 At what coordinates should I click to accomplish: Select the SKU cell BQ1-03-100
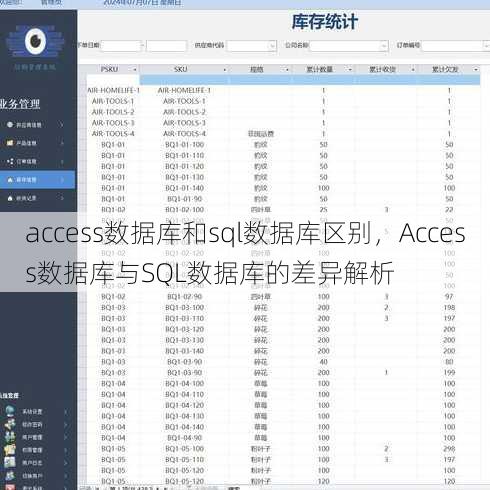point(185,307)
